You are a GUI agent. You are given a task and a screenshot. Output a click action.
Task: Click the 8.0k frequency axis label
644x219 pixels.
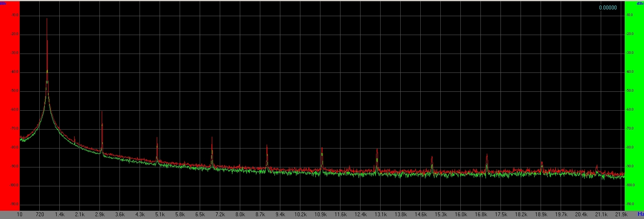point(240,215)
